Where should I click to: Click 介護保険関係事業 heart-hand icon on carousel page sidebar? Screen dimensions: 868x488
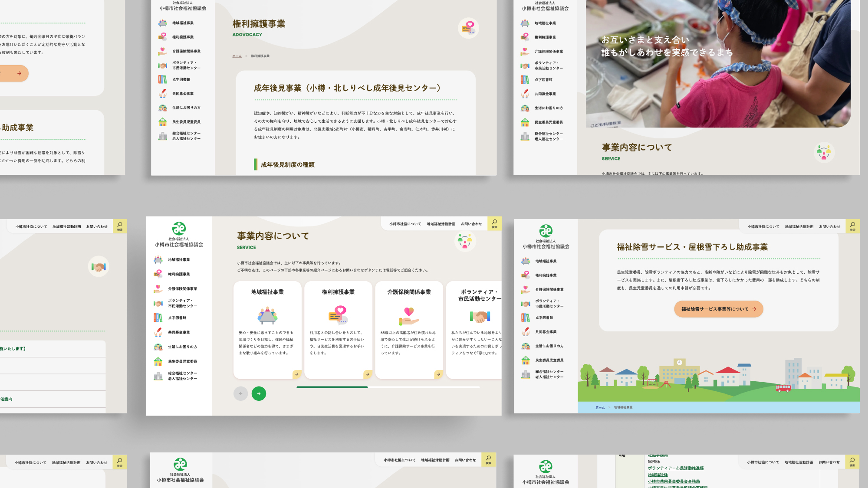pos(158,288)
